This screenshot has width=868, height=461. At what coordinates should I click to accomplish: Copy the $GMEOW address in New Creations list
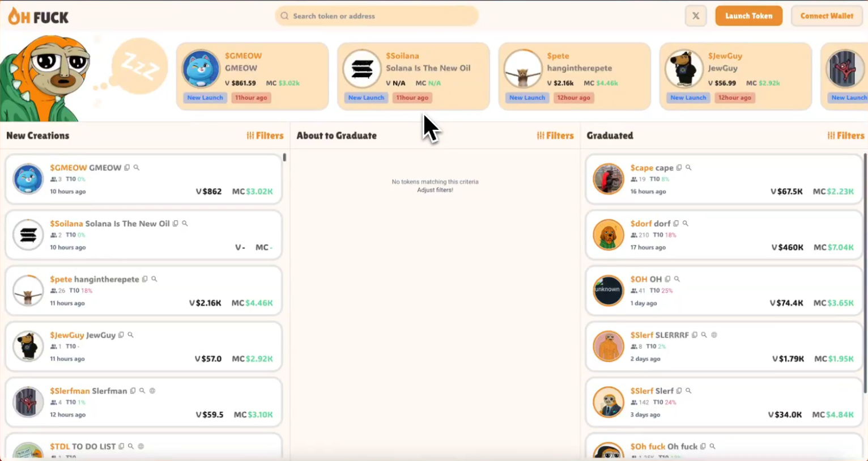[x=127, y=168]
